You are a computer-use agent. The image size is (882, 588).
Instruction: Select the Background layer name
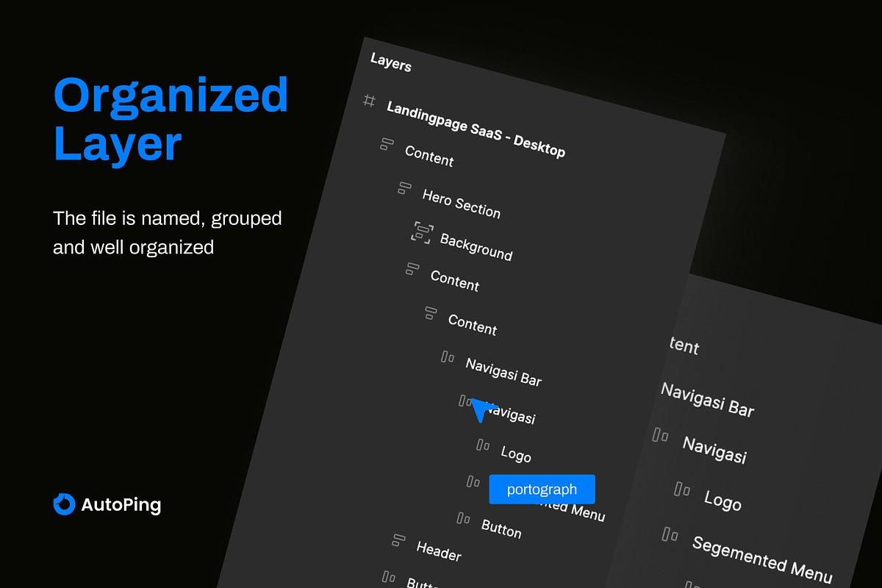tap(476, 247)
